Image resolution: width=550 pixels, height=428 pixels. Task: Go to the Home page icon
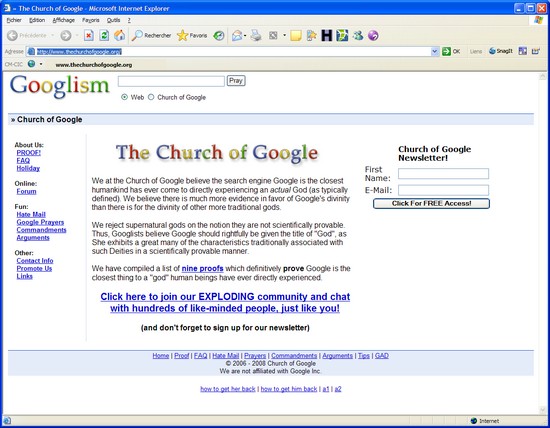point(120,35)
